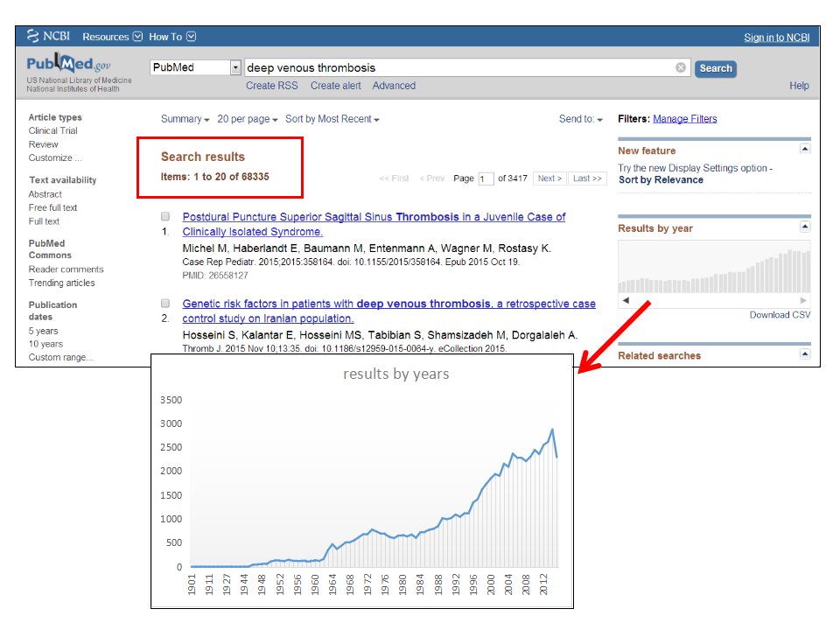Click Items: 1 to 20 of 68335 text
The height and width of the screenshot is (630, 840).
point(215,177)
